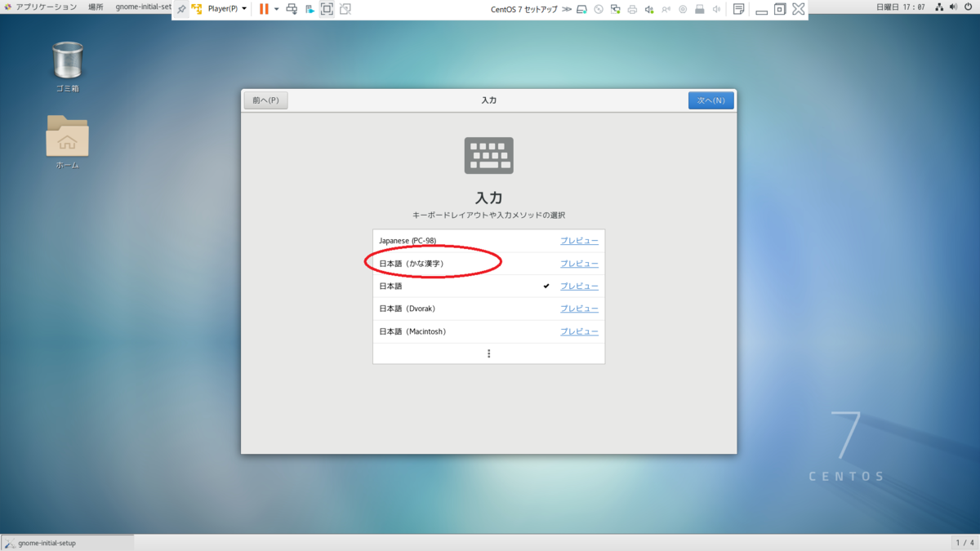Click the VMware Player logo icon
Screen dimensions: 980x551
[x=197, y=9]
